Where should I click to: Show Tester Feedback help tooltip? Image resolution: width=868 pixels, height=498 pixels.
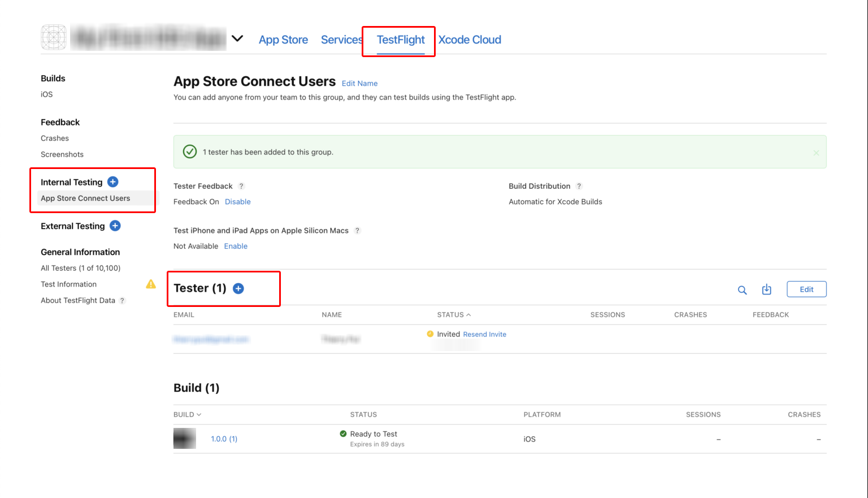(241, 186)
